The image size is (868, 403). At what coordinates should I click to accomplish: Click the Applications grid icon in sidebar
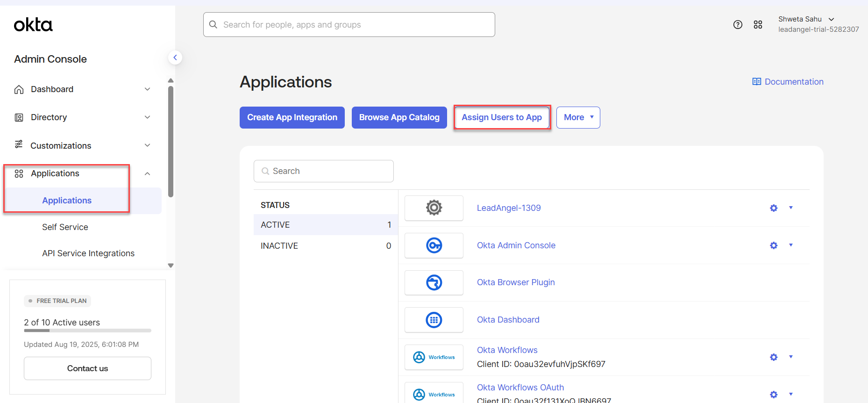19,174
